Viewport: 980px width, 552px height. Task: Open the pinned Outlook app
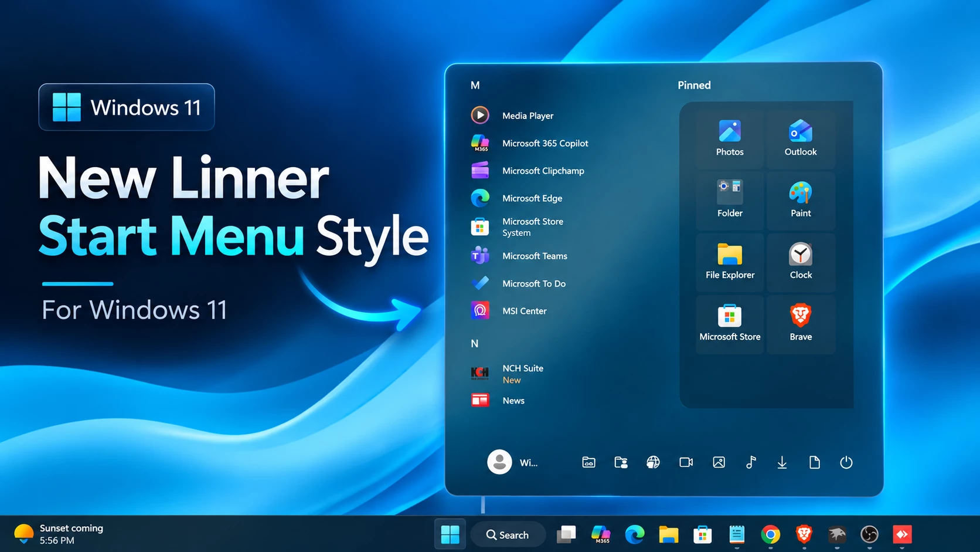pos(801,138)
